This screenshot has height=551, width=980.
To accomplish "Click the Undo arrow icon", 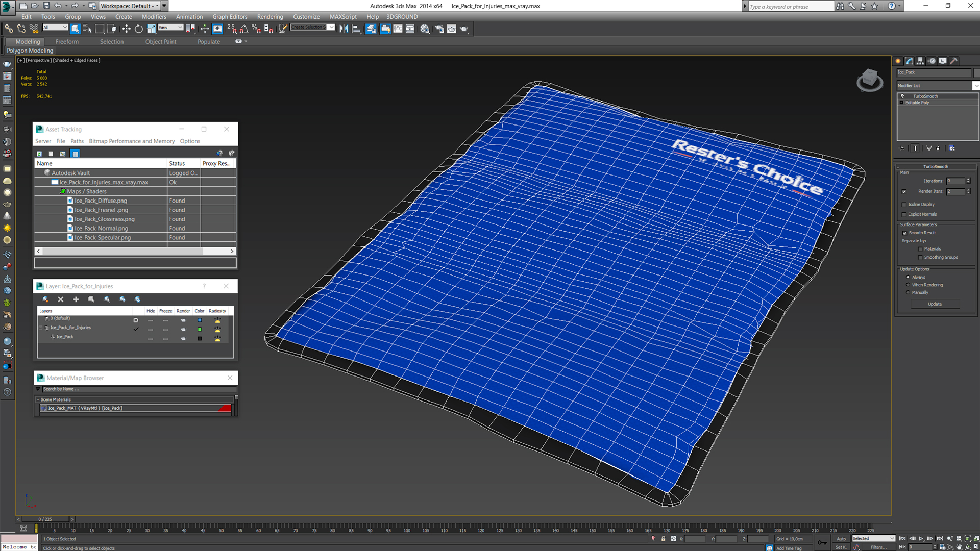I will pyautogui.click(x=58, y=6).
